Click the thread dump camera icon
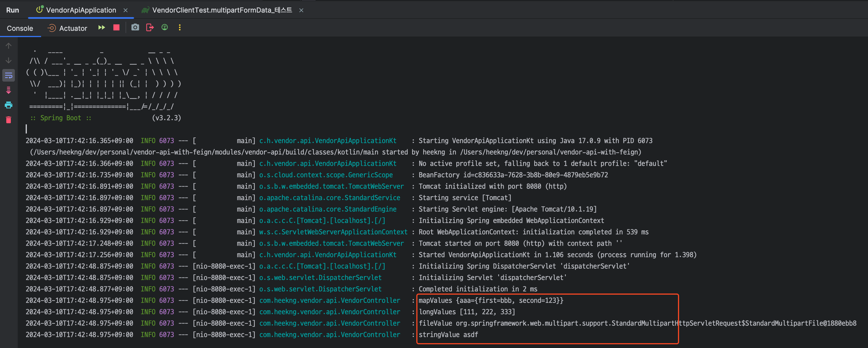 pos(135,28)
